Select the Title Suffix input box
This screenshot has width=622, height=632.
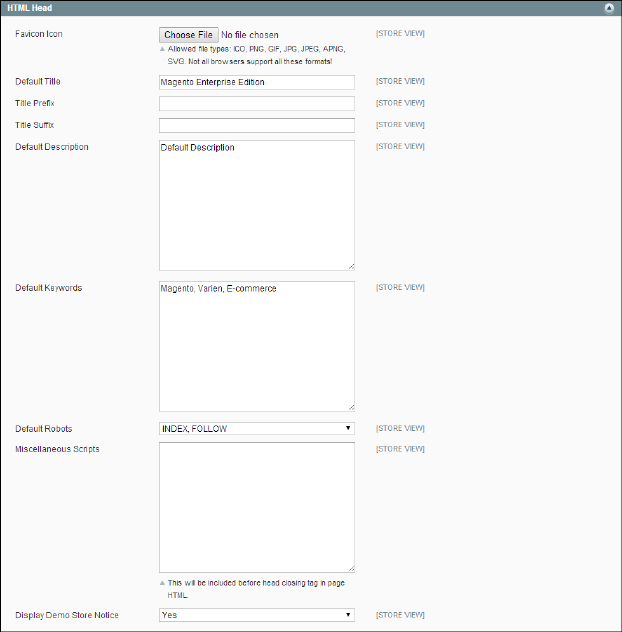click(x=256, y=126)
